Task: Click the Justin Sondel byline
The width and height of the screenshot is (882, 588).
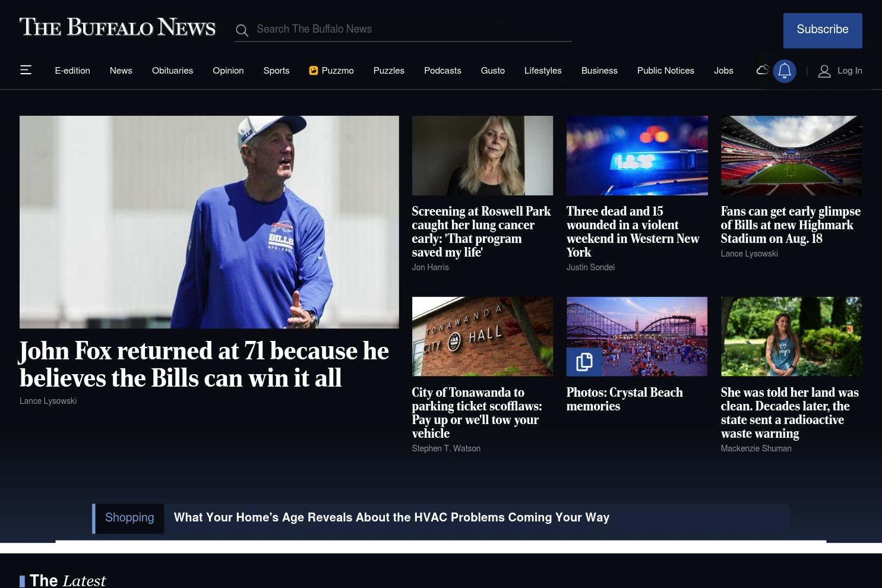Action: pos(590,267)
